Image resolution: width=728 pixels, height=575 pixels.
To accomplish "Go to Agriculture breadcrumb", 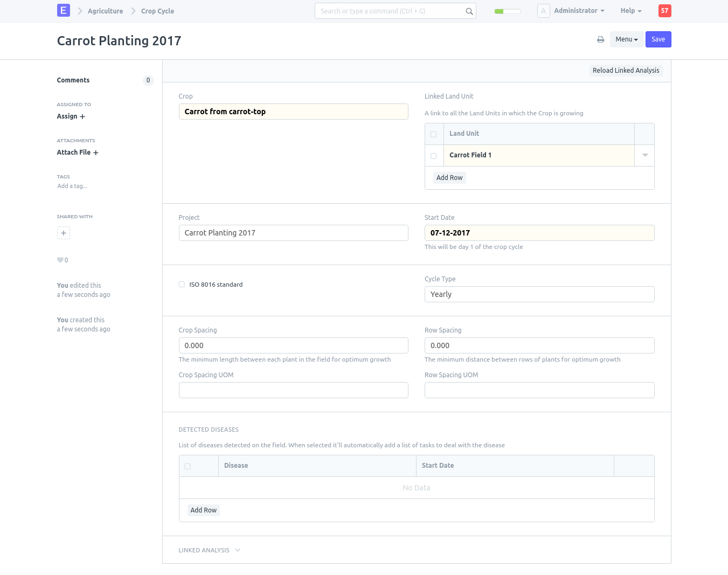I will (105, 11).
